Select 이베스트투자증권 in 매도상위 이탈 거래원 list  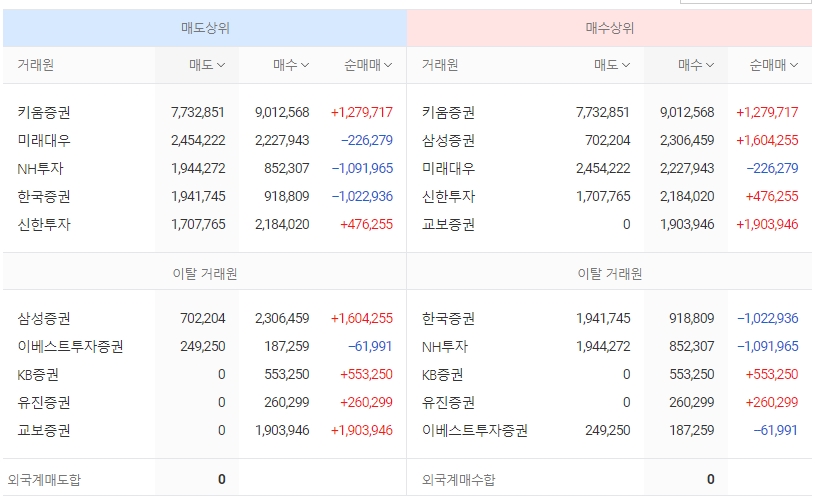click(70, 346)
